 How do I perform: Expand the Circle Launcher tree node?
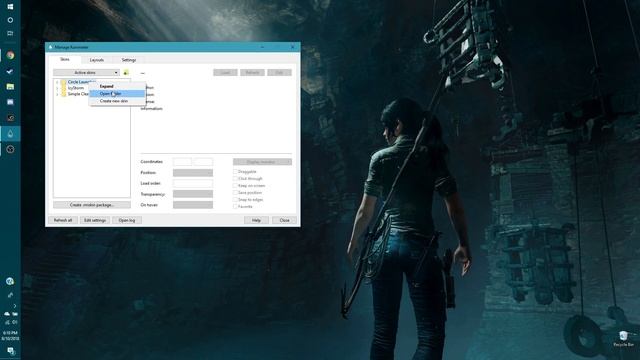(57, 82)
